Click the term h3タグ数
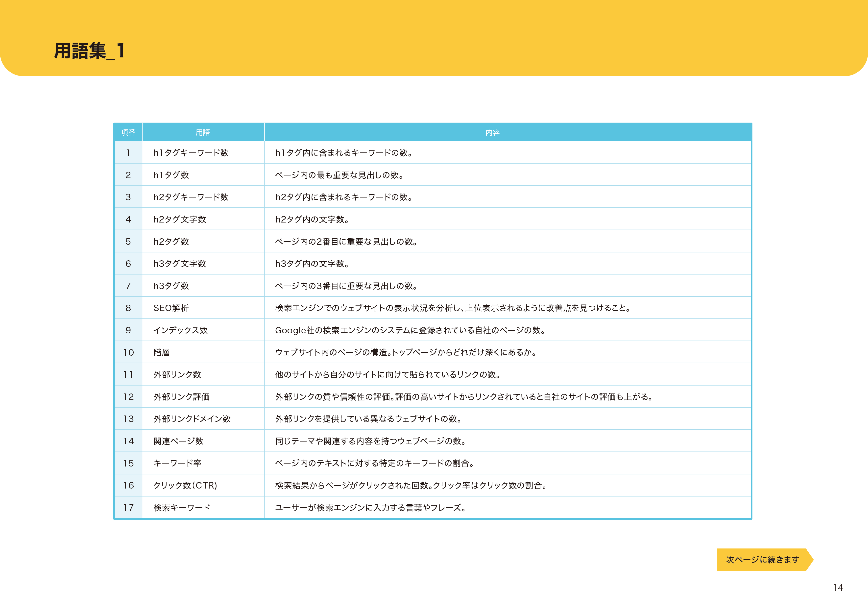 coord(171,286)
